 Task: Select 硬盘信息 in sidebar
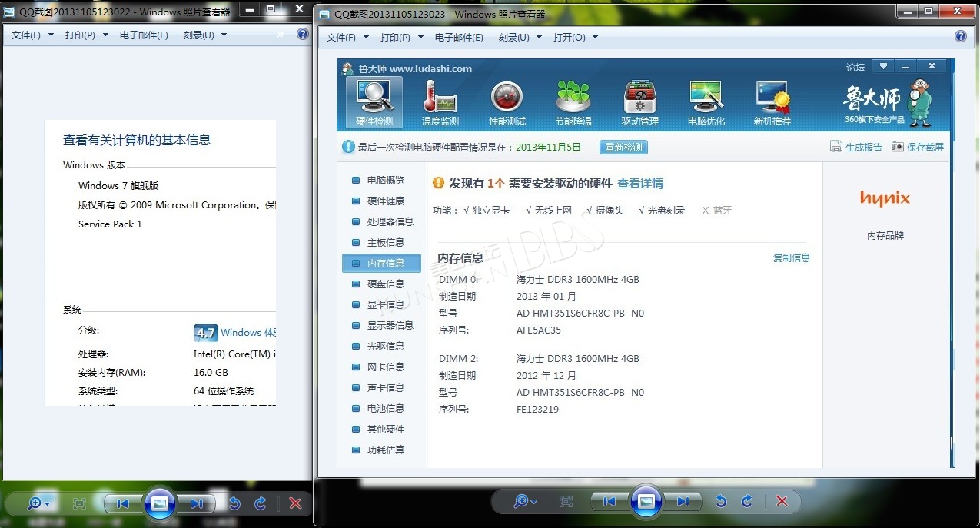coord(383,284)
